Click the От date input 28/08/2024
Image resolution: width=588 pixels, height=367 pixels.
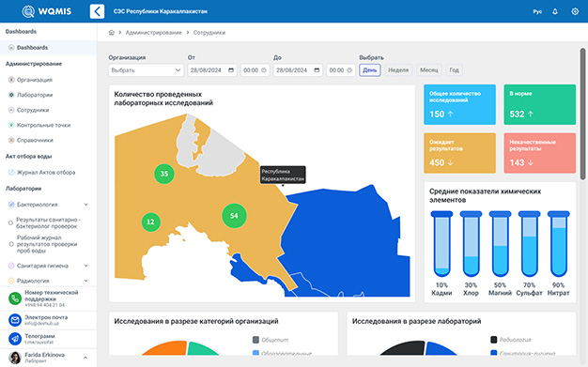212,70
